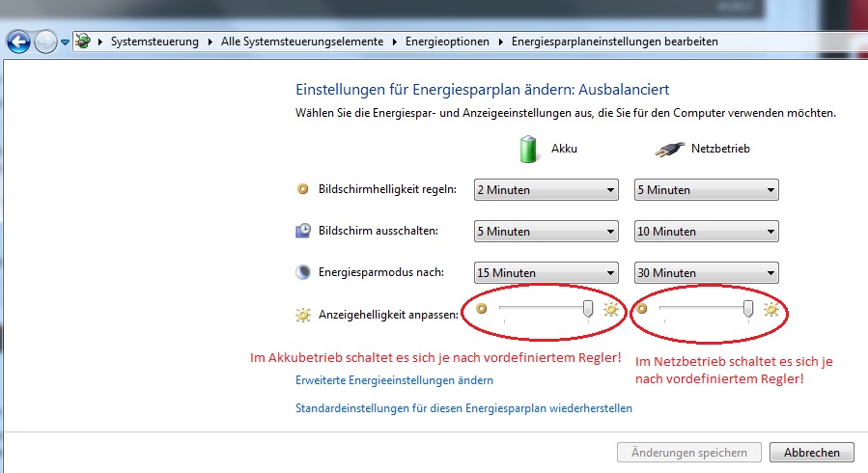The height and width of the screenshot is (473, 868).
Task: Click the Abbrechen button
Action: tap(811, 453)
